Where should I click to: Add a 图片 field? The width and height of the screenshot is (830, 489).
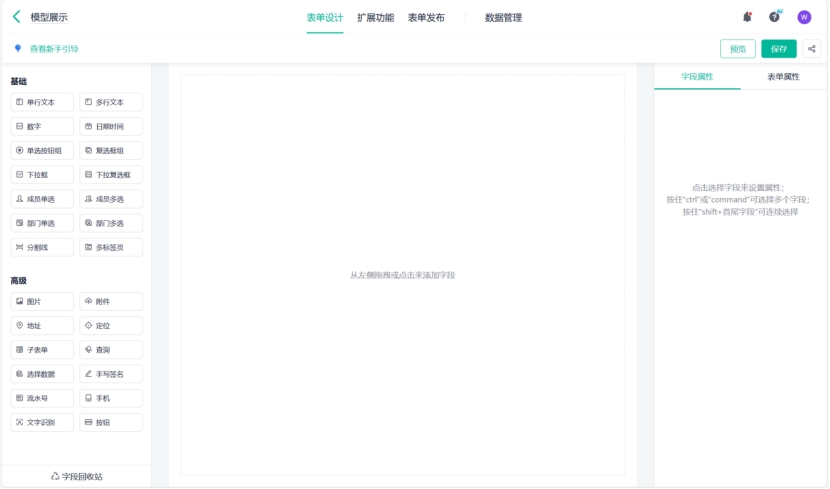(42, 302)
